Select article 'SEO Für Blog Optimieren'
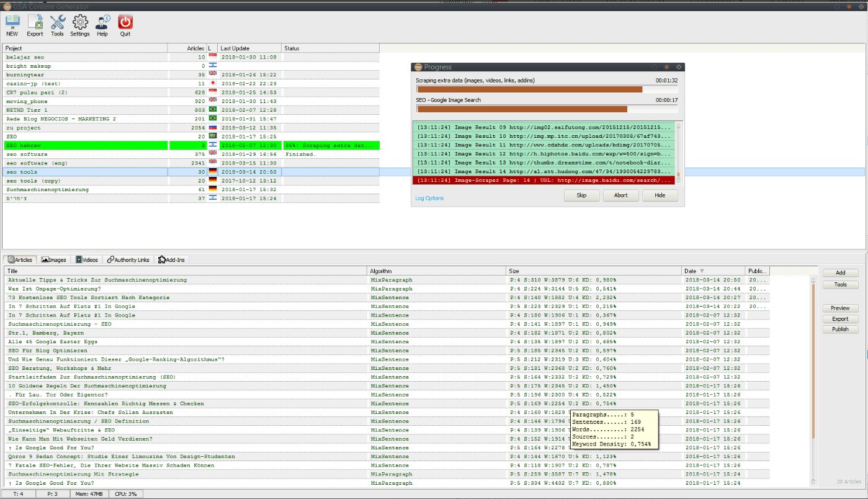The height and width of the screenshot is (499, 868). pos(387,351)
